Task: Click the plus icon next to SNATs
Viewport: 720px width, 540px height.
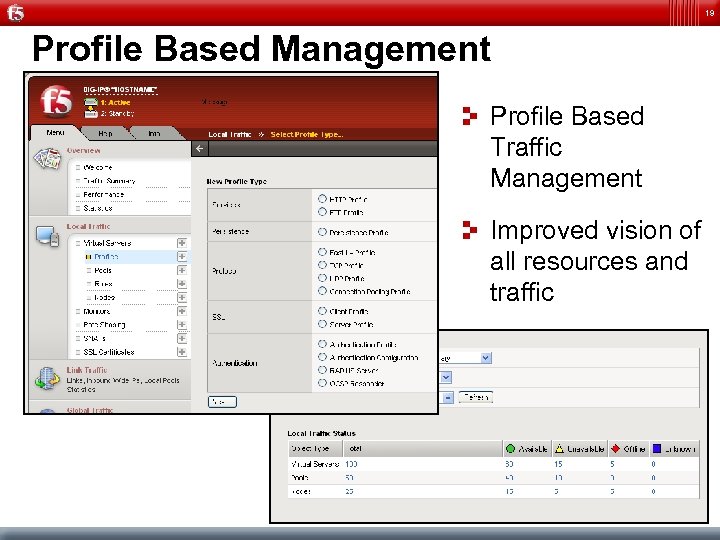Action: click(182, 338)
